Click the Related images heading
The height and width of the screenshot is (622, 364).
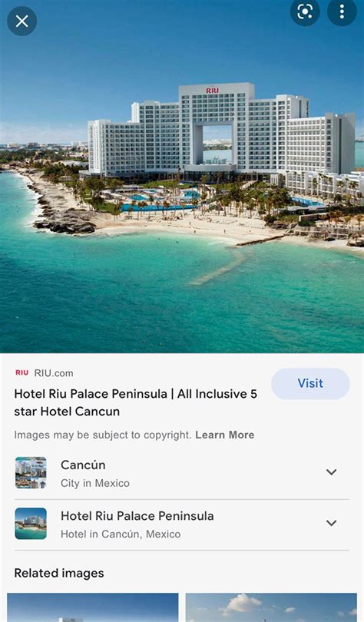click(x=59, y=573)
